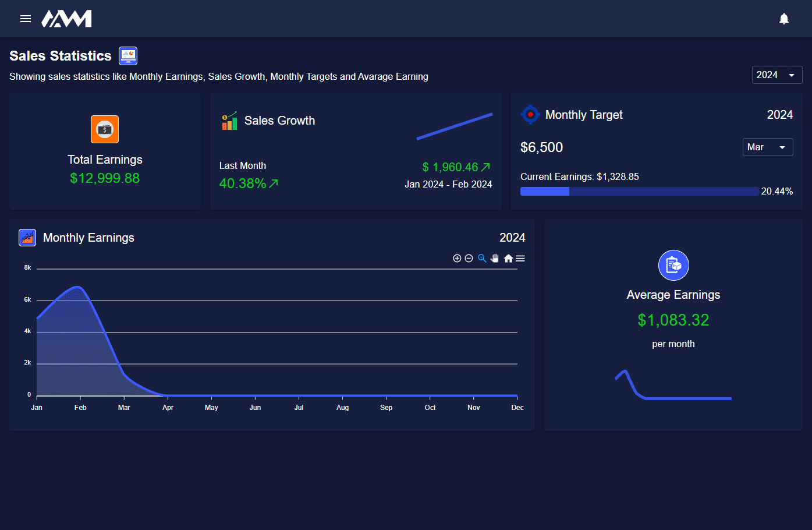Click the Monthly Target bullseye icon
Screen dimensions: 812x530
(x=530, y=115)
